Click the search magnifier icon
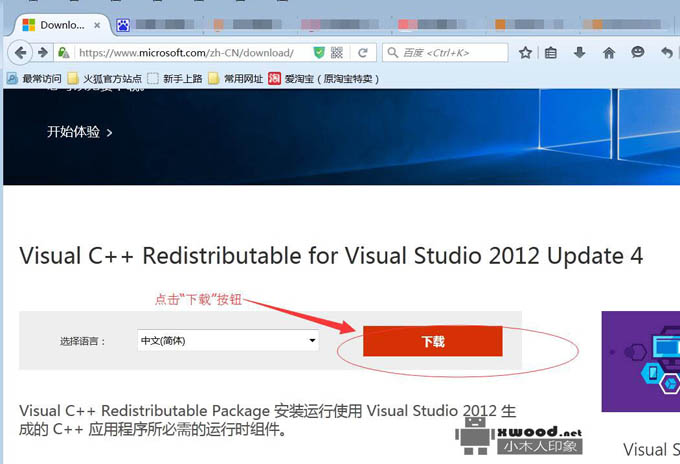The height and width of the screenshot is (464, 680). 393,53
